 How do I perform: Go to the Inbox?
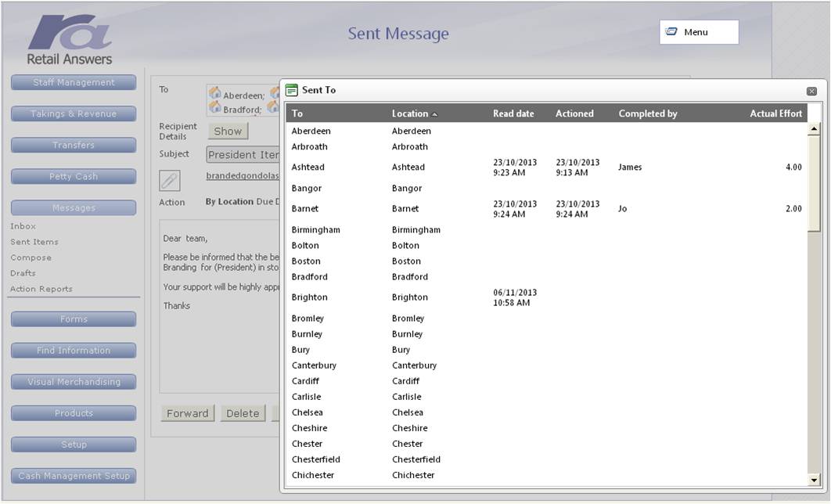click(23, 226)
